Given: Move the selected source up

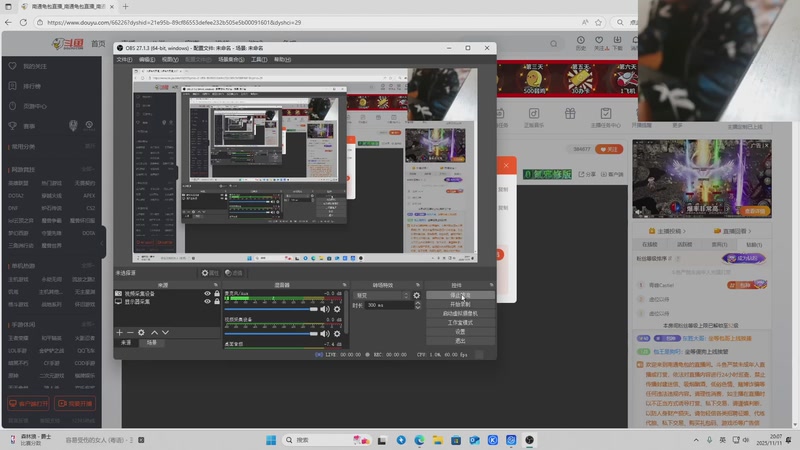Looking at the screenshot, I should click(154, 332).
